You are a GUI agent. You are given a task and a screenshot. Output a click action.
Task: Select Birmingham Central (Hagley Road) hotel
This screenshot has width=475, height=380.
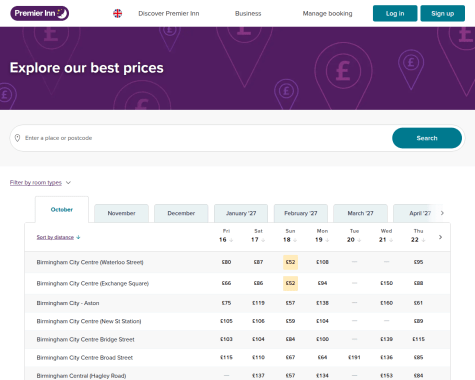coord(81,376)
